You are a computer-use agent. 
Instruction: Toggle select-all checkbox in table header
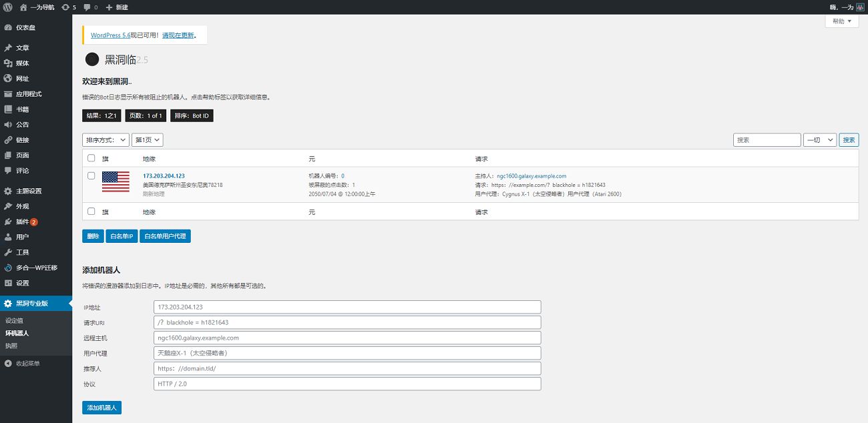(91, 158)
